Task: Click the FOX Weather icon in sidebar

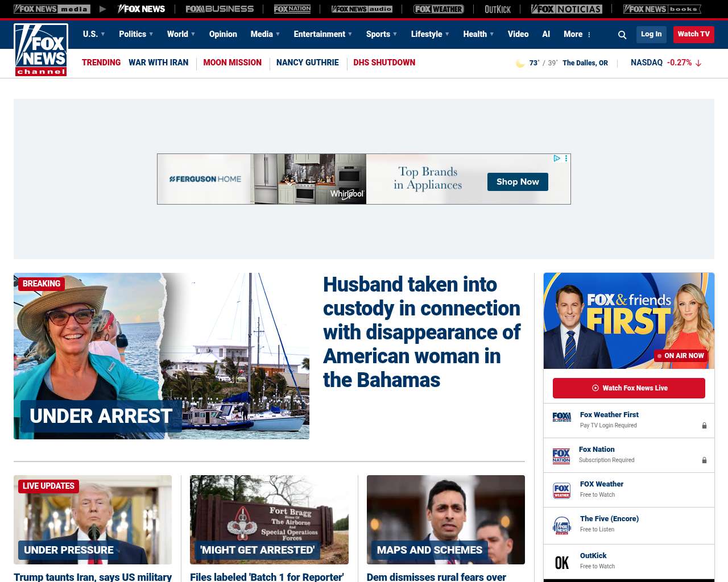Action: (561, 490)
